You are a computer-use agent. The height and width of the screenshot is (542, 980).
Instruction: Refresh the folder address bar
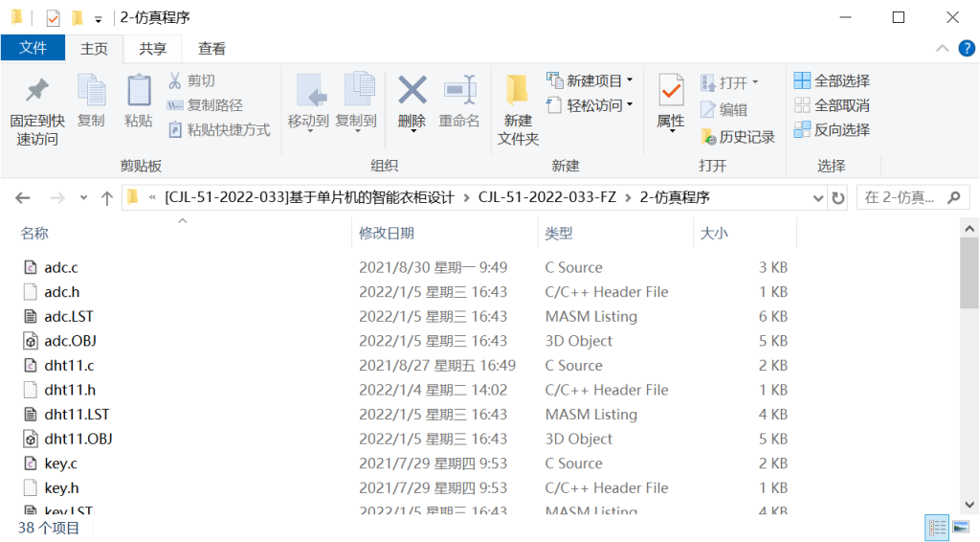[838, 198]
